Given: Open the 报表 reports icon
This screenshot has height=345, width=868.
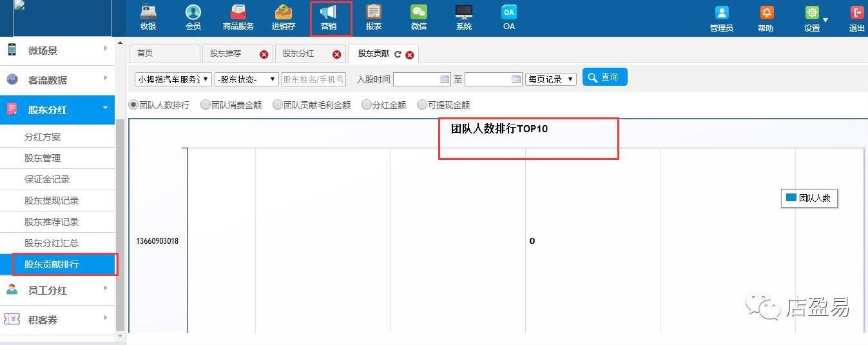Looking at the screenshot, I should click(374, 18).
